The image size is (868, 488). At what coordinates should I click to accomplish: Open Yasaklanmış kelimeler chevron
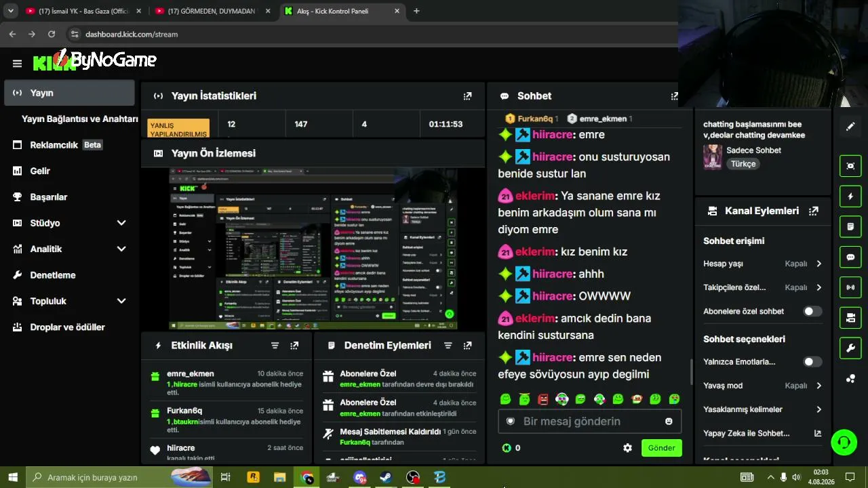[819, 409]
